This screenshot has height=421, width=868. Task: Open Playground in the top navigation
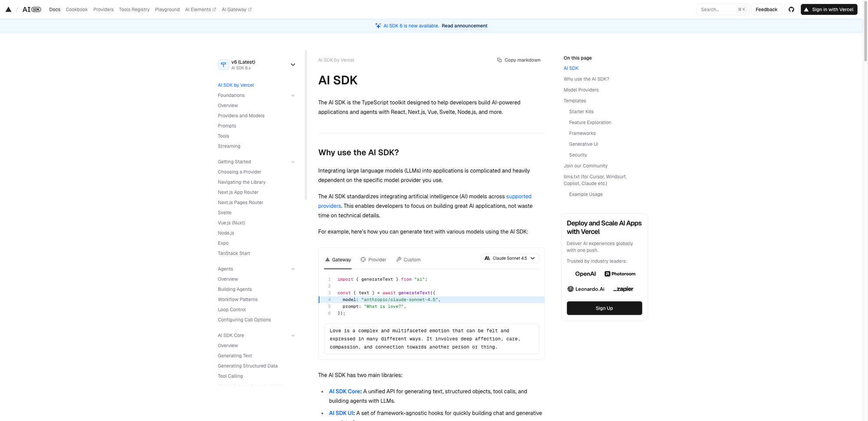[167, 10]
